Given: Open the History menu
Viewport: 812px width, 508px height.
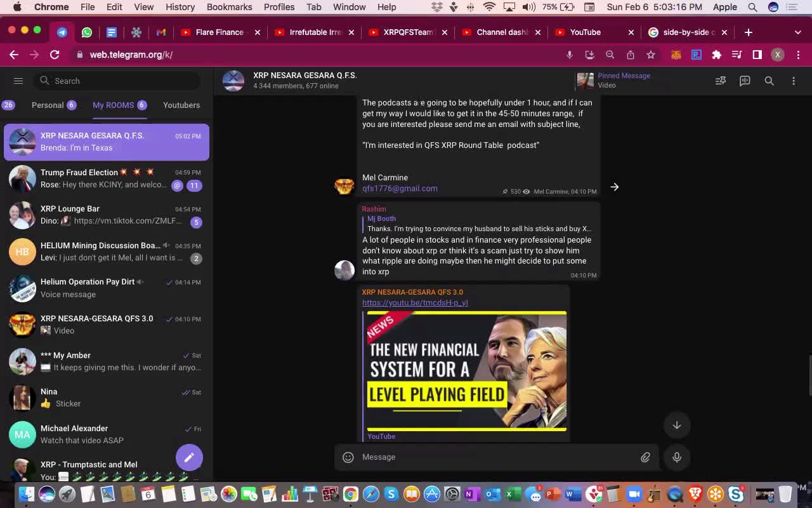Looking at the screenshot, I should coord(180,7).
